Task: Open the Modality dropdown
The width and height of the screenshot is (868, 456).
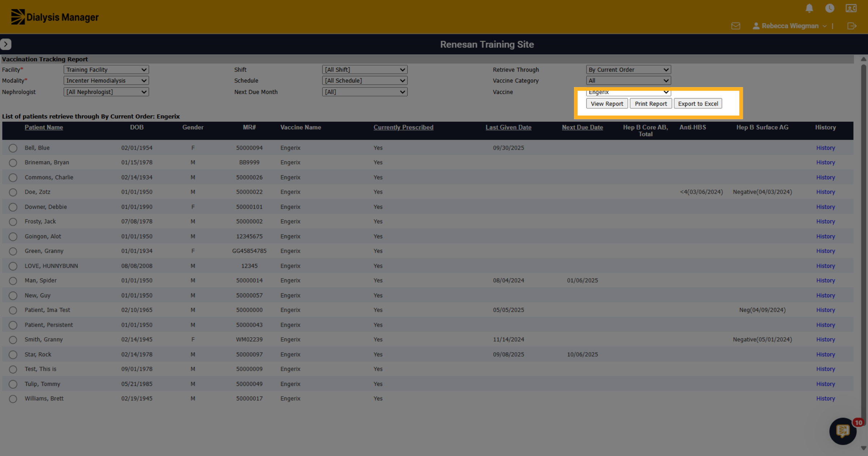Action: pos(106,81)
